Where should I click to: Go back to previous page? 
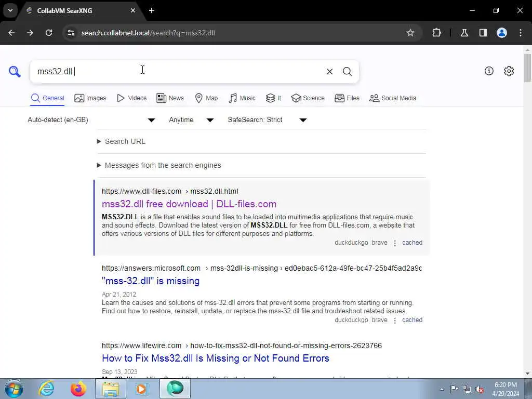(11, 33)
